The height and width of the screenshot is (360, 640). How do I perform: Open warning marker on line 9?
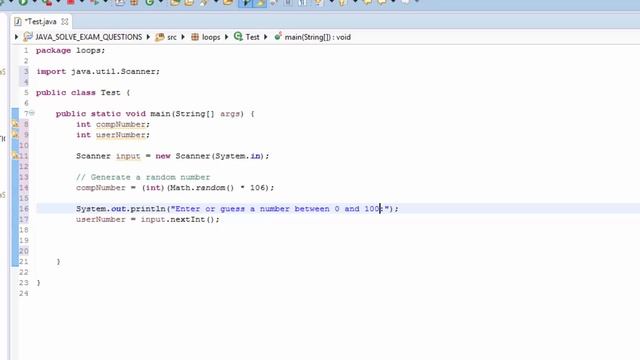(x=15, y=135)
